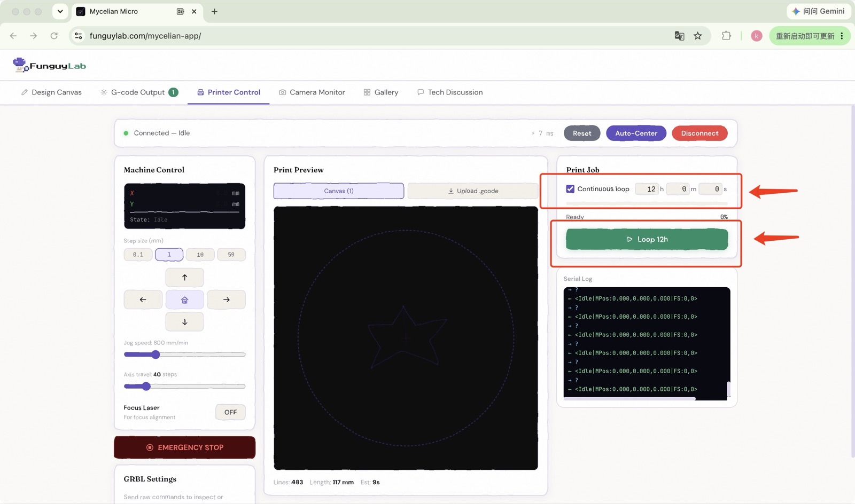This screenshot has width=855, height=504.
Task: View site information icon in address bar
Action: [x=79, y=36]
